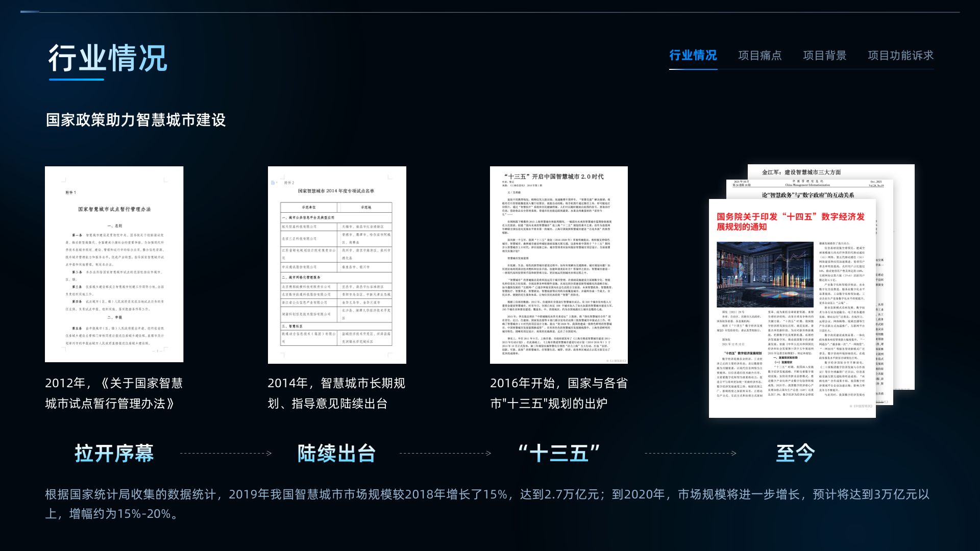Click the 拉开序幕 timeline label

click(x=114, y=453)
